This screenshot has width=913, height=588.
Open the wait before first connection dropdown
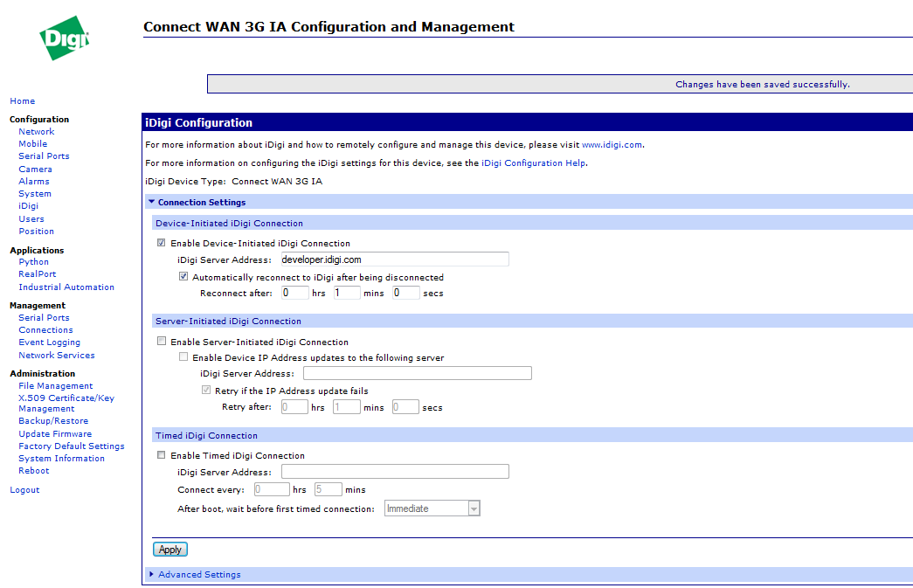pyautogui.click(x=432, y=508)
